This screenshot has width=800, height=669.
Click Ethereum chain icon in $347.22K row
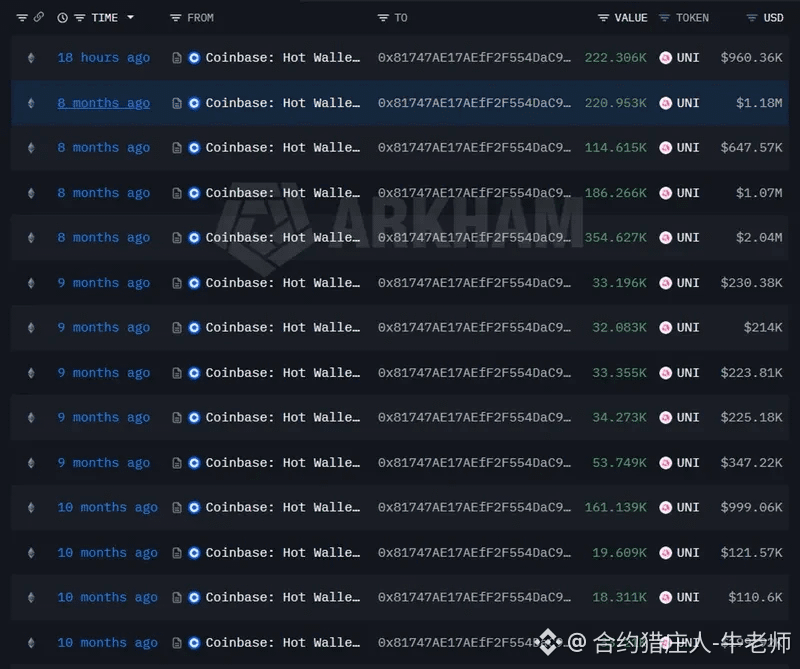point(31,463)
